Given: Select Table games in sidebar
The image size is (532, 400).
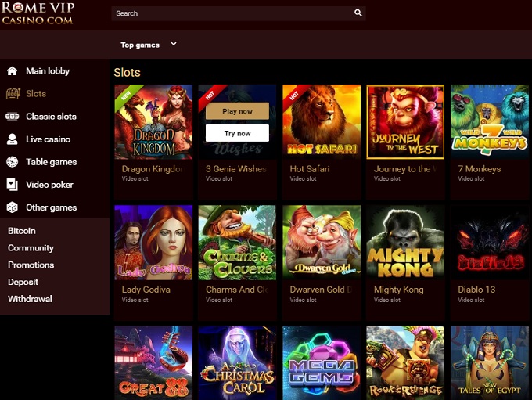Looking at the screenshot, I should 51,162.
